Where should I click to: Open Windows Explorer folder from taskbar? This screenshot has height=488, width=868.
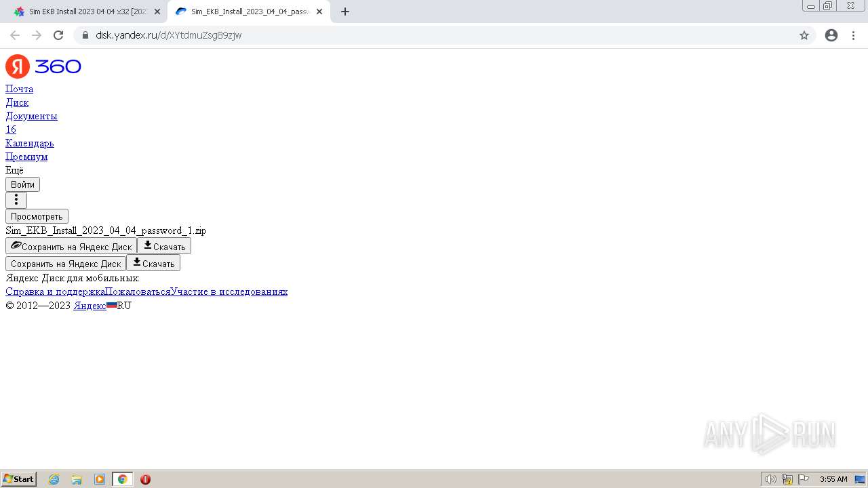coord(77,479)
